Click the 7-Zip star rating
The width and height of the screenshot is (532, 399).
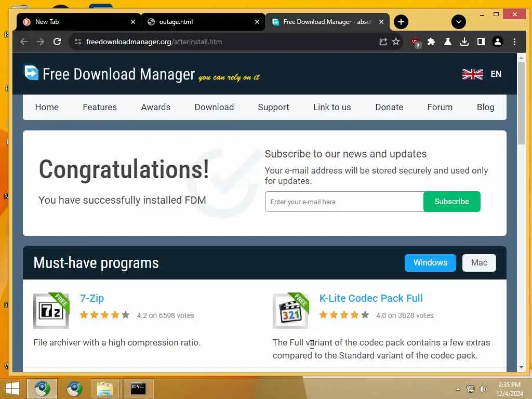point(104,315)
